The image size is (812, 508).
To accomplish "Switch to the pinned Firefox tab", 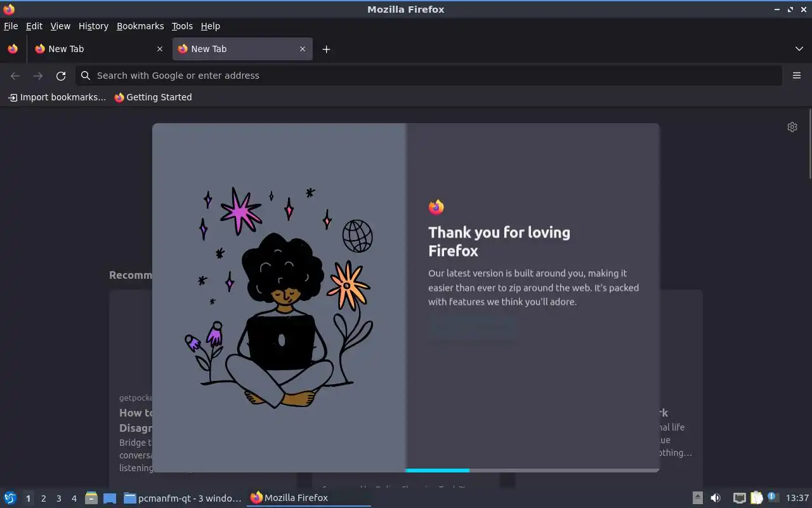I will pyautogui.click(x=13, y=49).
